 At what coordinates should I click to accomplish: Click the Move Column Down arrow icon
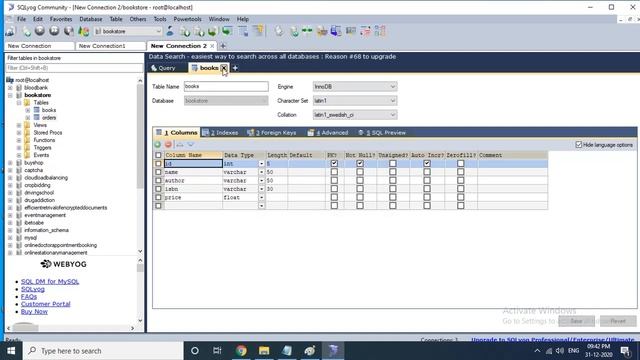[191, 144]
